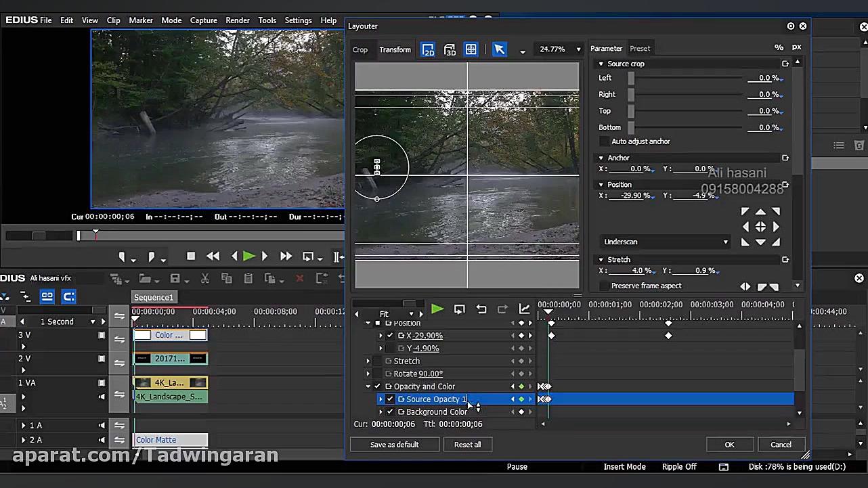The image size is (868, 488).
Task: Click the Reset all button
Action: tap(467, 445)
